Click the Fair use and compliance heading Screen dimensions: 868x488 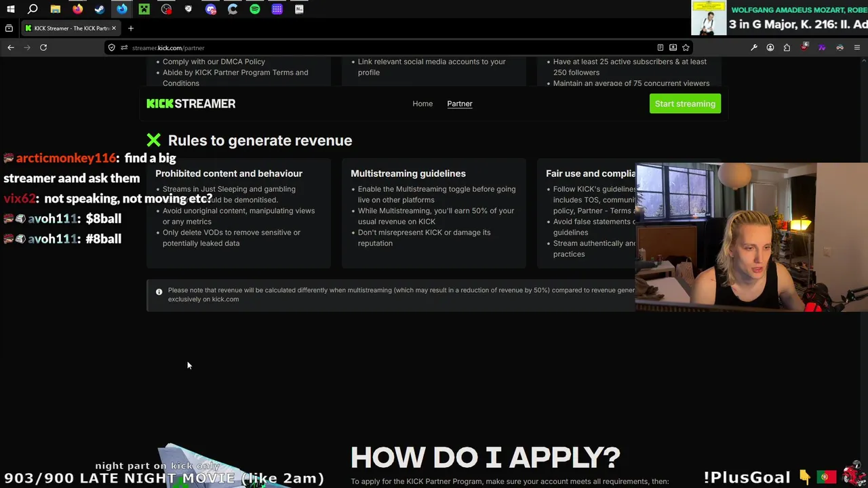coord(591,174)
